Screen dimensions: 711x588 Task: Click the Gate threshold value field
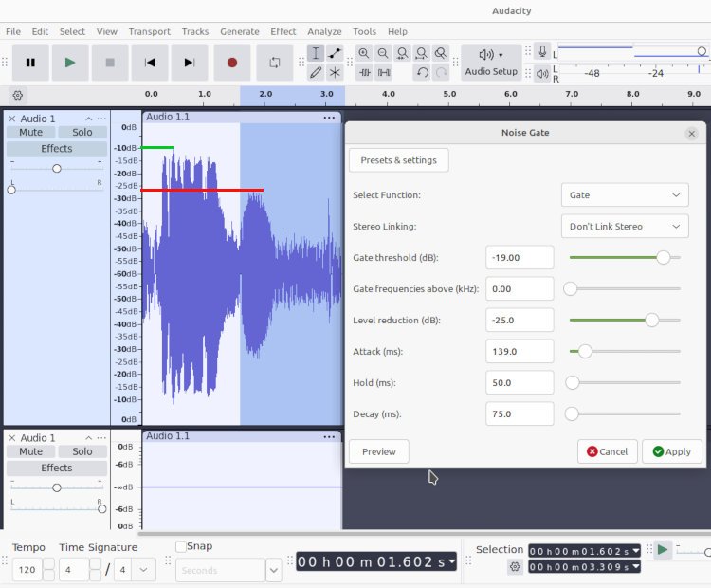coord(520,258)
